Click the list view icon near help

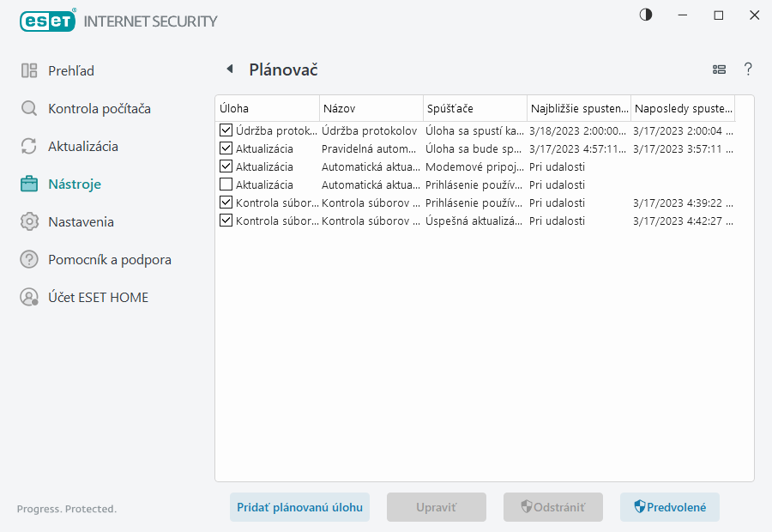click(719, 70)
